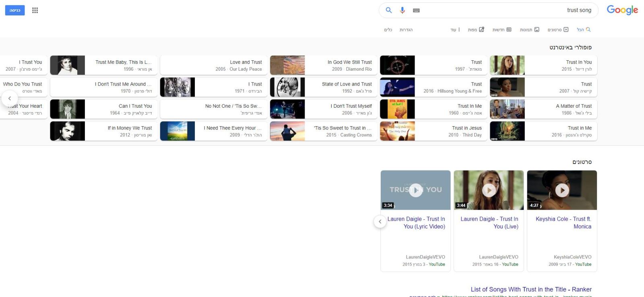
Task: Open I Need Thee Every Hour card
Action: pyautogui.click(x=214, y=131)
